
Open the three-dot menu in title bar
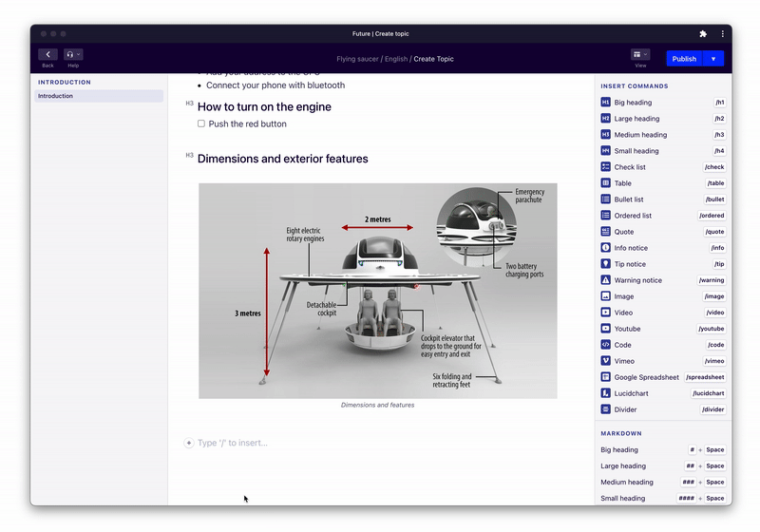coord(723,34)
